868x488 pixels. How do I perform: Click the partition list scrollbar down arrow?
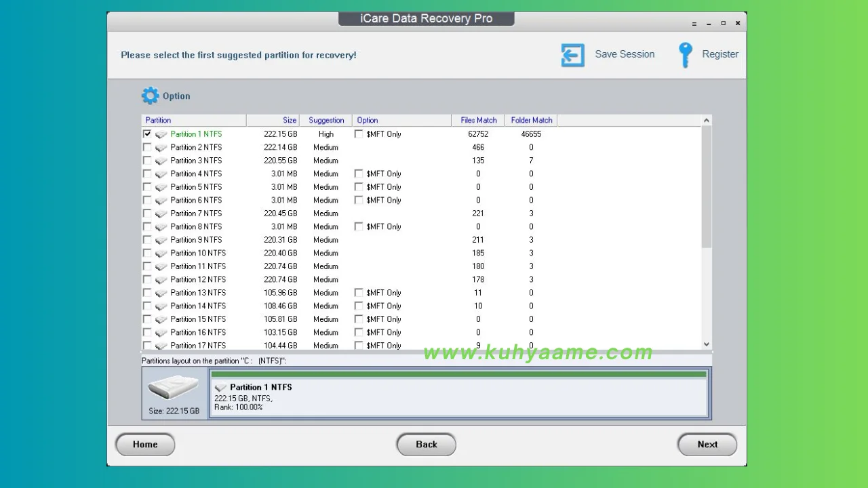pyautogui.click(x=707, y=344)
